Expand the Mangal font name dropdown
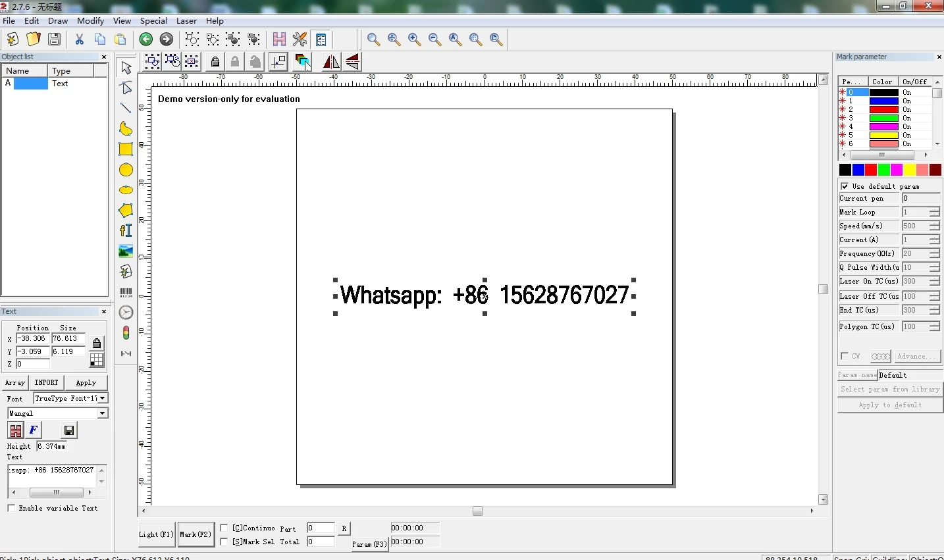Viewport: 944px width, 560px height. [x=103, y=413]
